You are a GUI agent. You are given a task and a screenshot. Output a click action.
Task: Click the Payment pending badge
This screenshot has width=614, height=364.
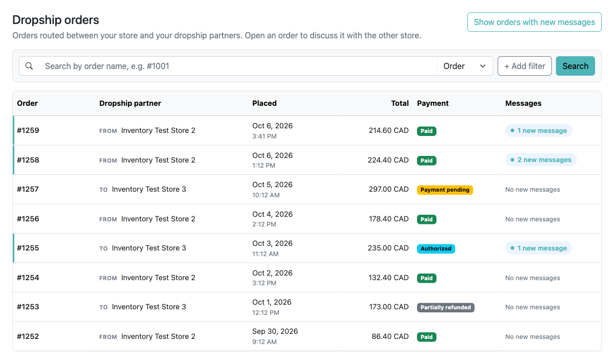point(445,190)
